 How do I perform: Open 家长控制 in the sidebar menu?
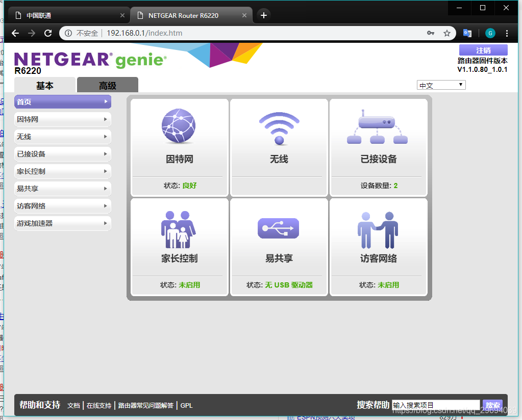click(63, 171)
